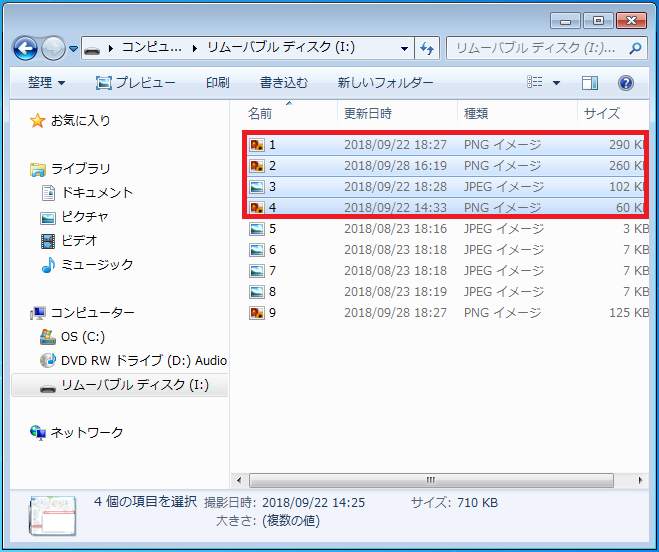The image size is (659, 552).
Task: Expand the arrow before コンピュ... in the address bar
Action: tap(111, 49)
